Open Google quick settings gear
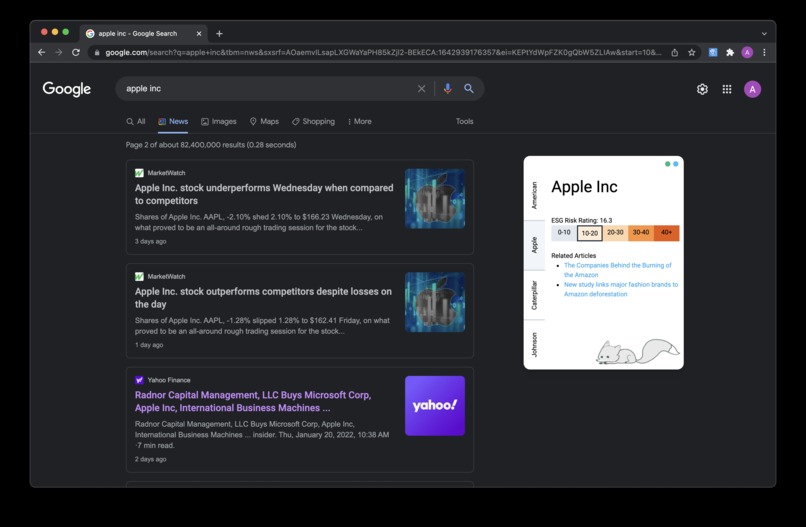 point(702,89)
